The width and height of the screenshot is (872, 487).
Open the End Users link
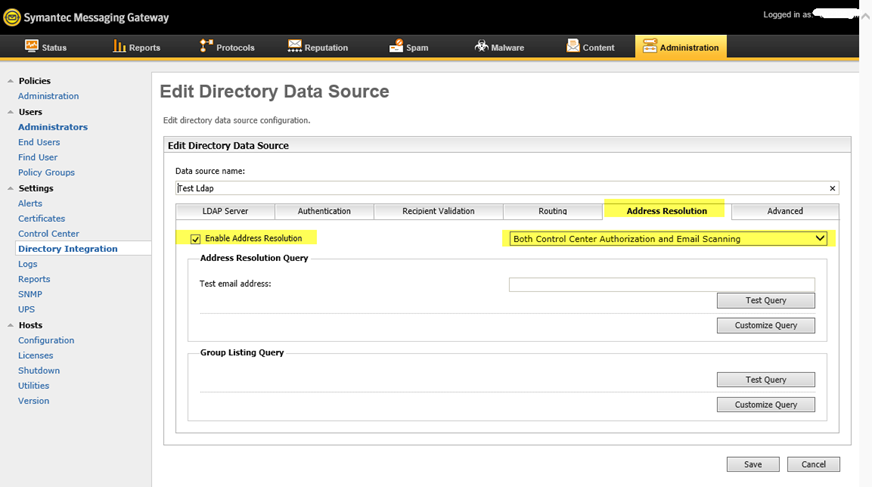39,142
